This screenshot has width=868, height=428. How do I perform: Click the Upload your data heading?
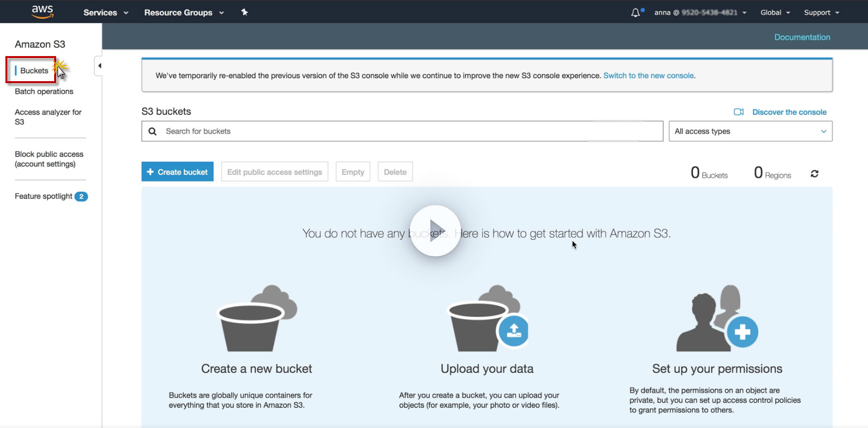(487, 369)
